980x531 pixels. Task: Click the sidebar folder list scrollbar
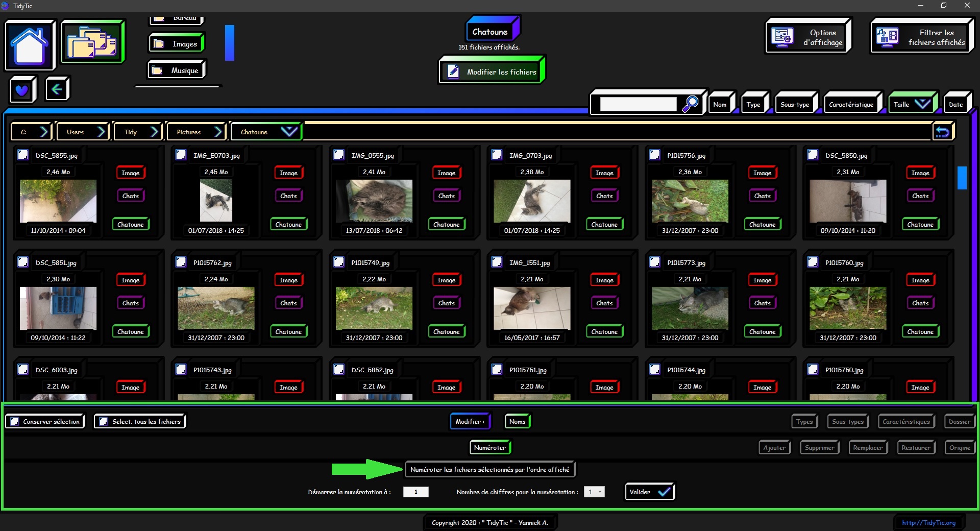pyautogui.click(x=230, y=43)
